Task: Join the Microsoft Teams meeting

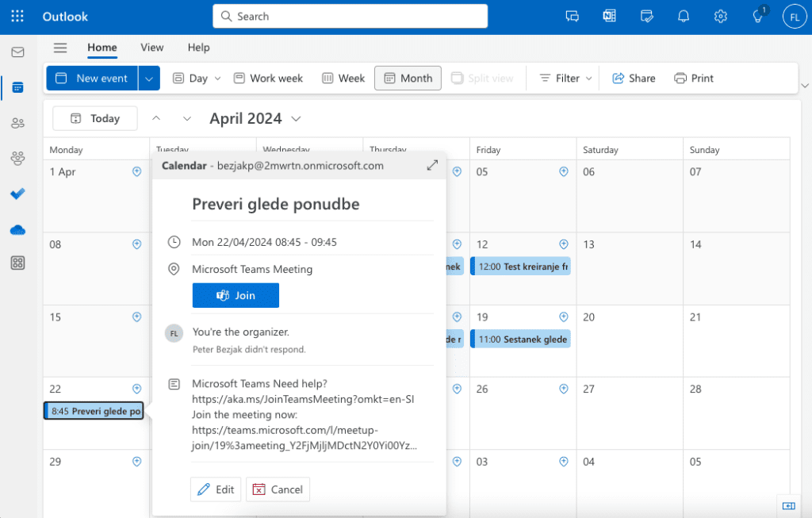Action: [x=236, y=295]
